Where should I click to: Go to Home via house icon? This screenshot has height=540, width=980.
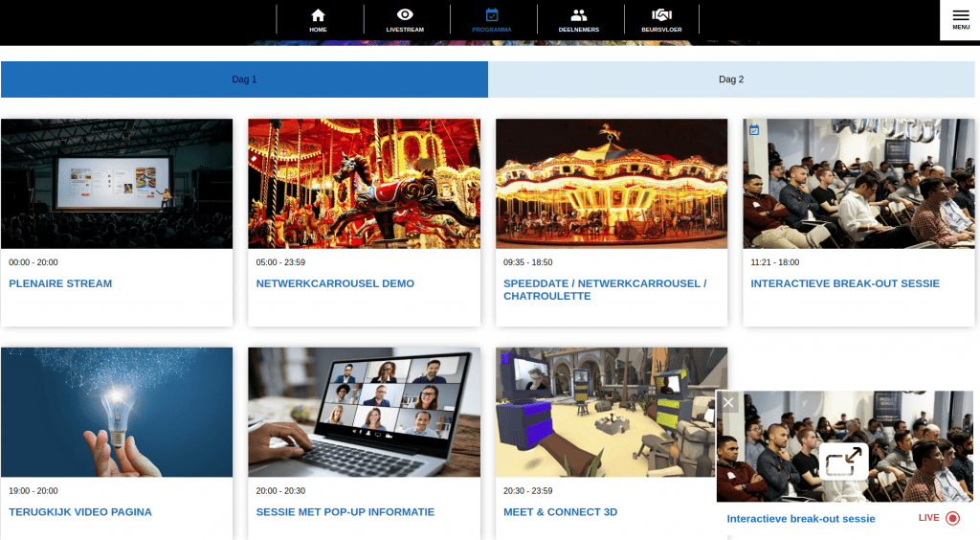pyautogui.click(x=318, y=15)
